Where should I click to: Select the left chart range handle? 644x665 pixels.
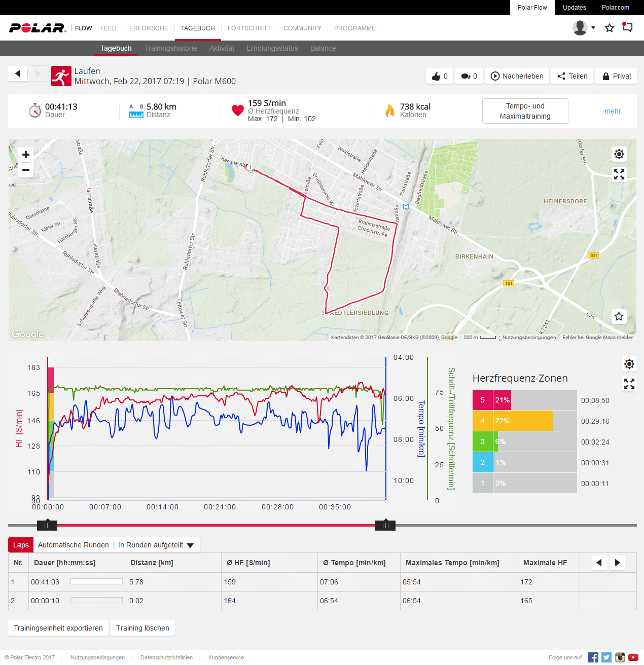pos(47,525)
